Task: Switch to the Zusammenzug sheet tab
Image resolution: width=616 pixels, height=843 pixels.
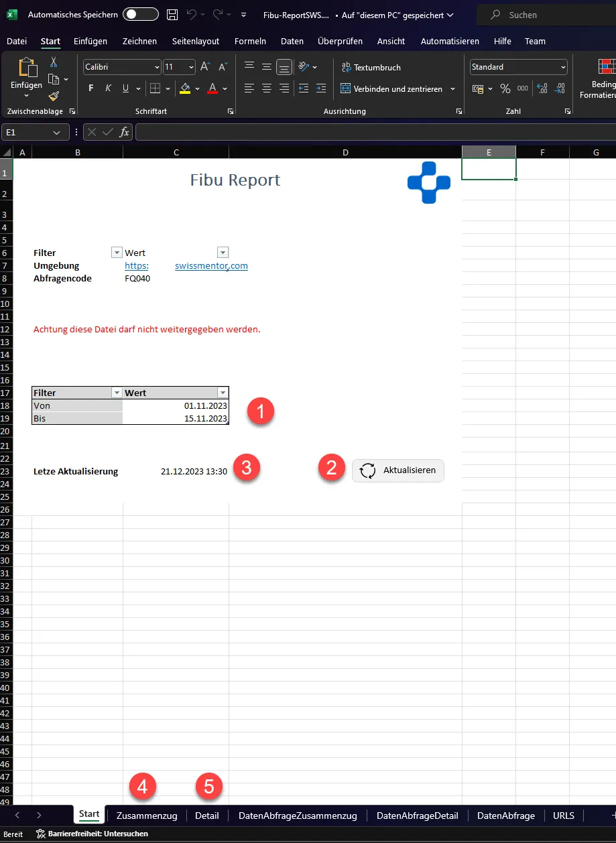Action: 147,816
